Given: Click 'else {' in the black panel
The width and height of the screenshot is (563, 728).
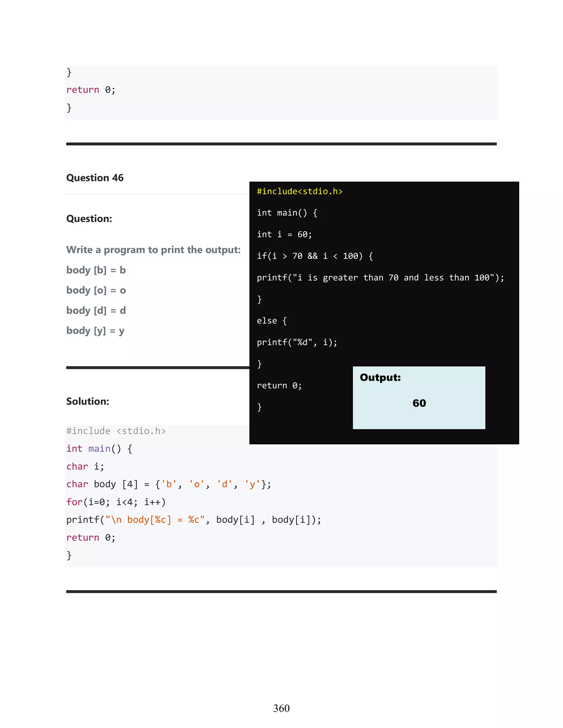Looking at the screenshot, I should (272, 321).
